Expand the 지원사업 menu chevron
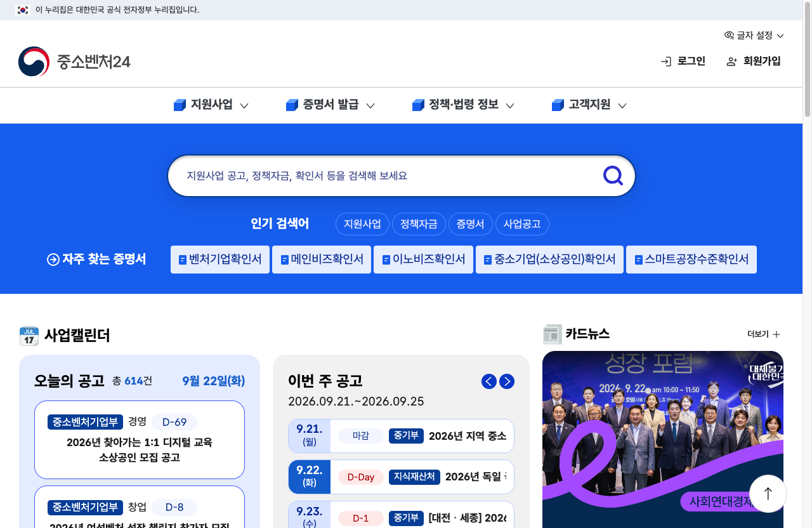The height and width of the screenshot is (528, 812). click(244, 105)
